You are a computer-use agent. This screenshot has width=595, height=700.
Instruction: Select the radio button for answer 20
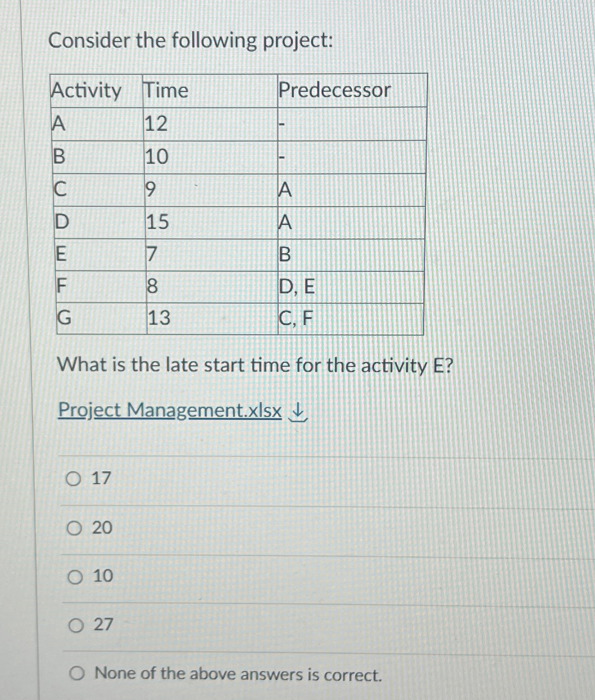75,529
